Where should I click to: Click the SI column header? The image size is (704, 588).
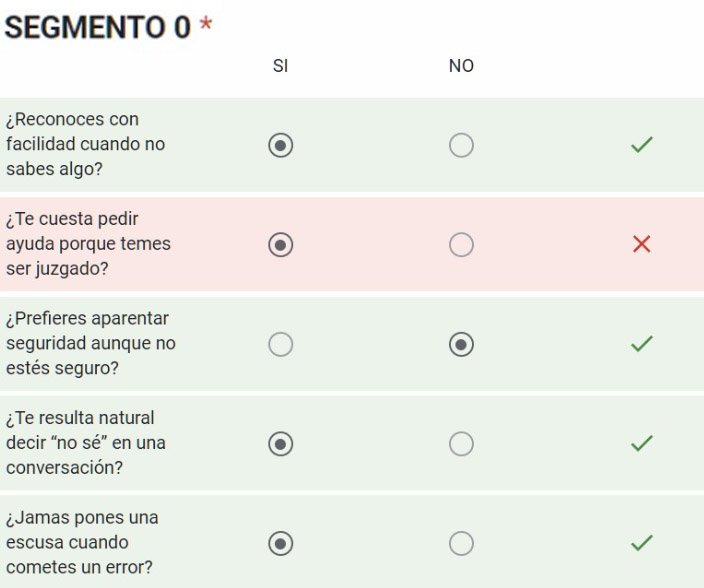tap(281, 66)
